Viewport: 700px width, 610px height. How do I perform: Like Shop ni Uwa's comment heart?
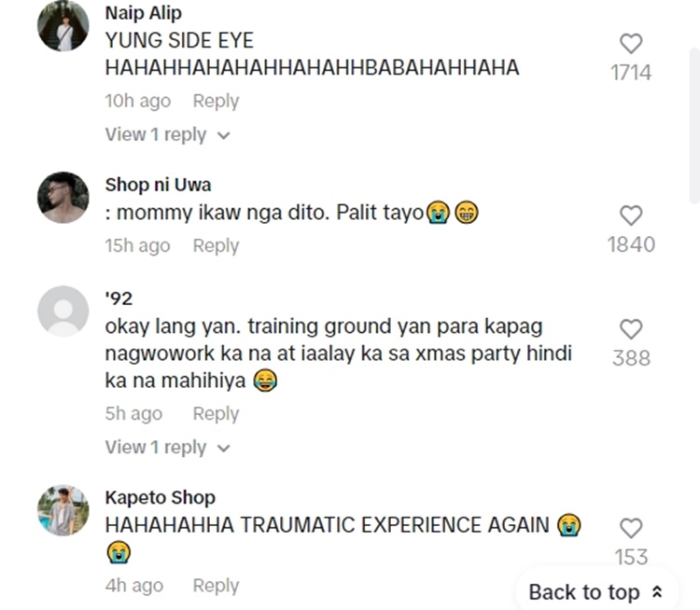coord(631,215)
